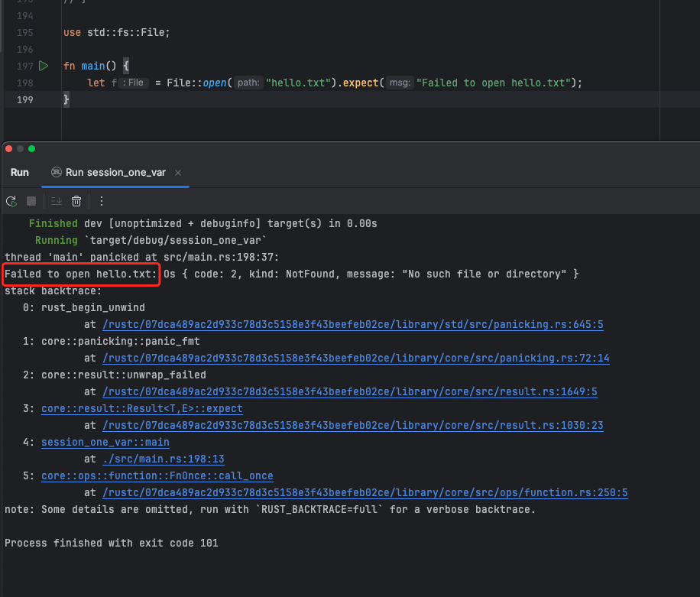The image size is (700, 597).
Task: Click line number 195 in the gutter
Action: (25, 33)
